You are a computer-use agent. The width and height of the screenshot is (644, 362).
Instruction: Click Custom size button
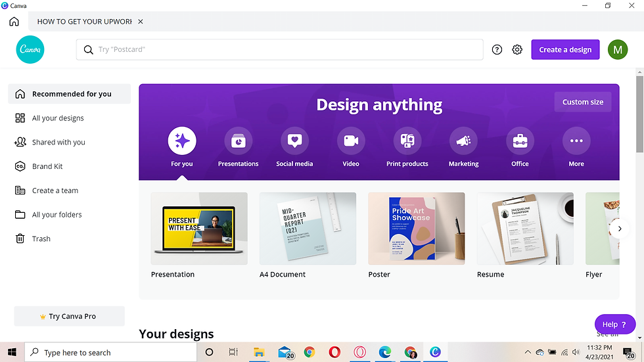click(582, 102)
